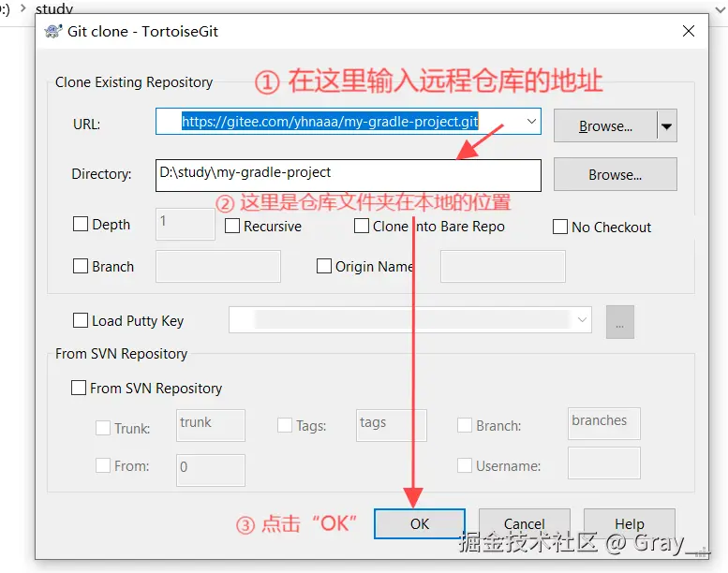
Task: Click the study folder in Explorer breadcrumb
Action: pyautogui.click(x=54, y=8)
